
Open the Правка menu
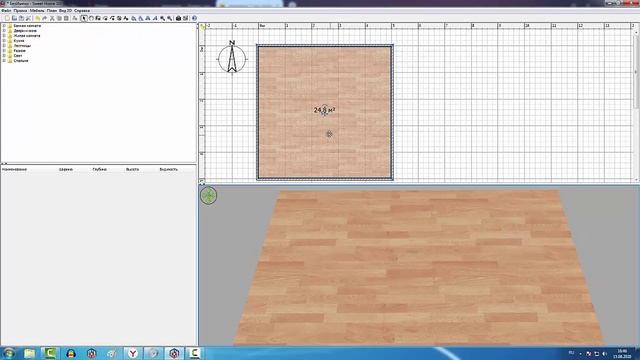click(20, 11)
